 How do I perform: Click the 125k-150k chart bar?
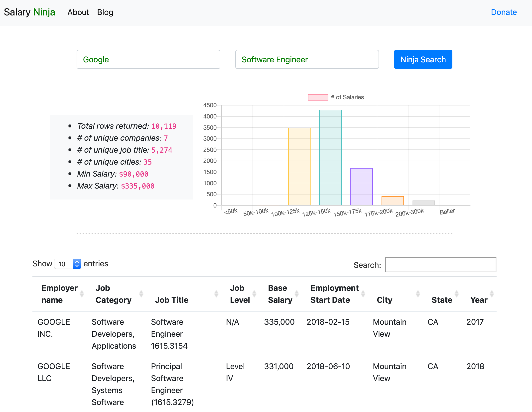[x=330, y=157]
